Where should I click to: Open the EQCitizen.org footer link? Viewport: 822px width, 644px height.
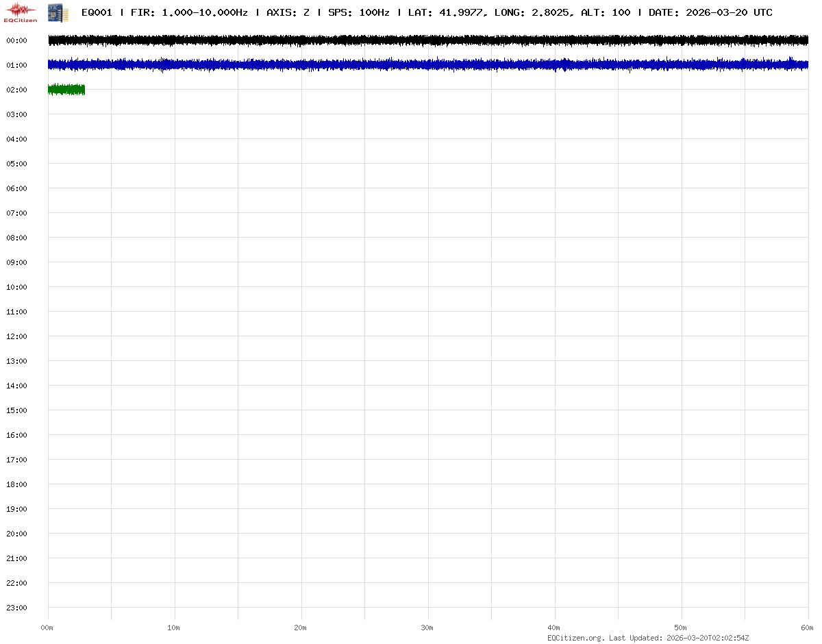575,638
